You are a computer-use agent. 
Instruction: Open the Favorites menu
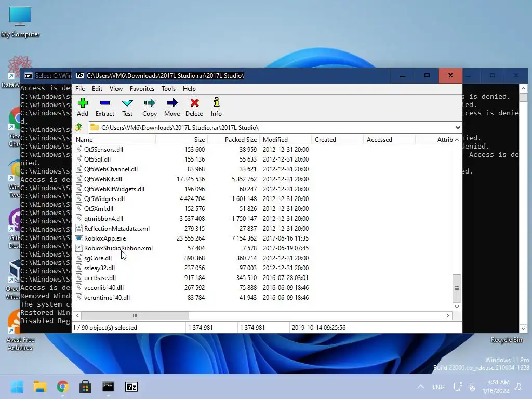click(x=142, y=89)
